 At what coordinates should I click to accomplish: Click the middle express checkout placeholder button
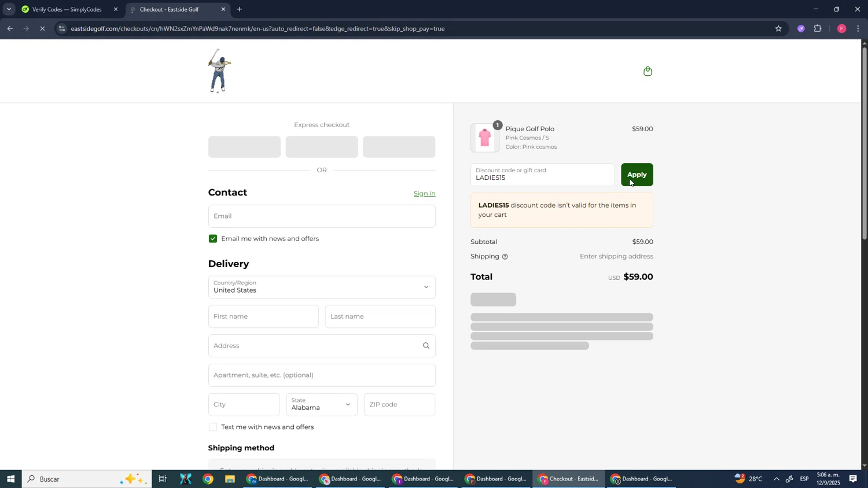point(322,147)
